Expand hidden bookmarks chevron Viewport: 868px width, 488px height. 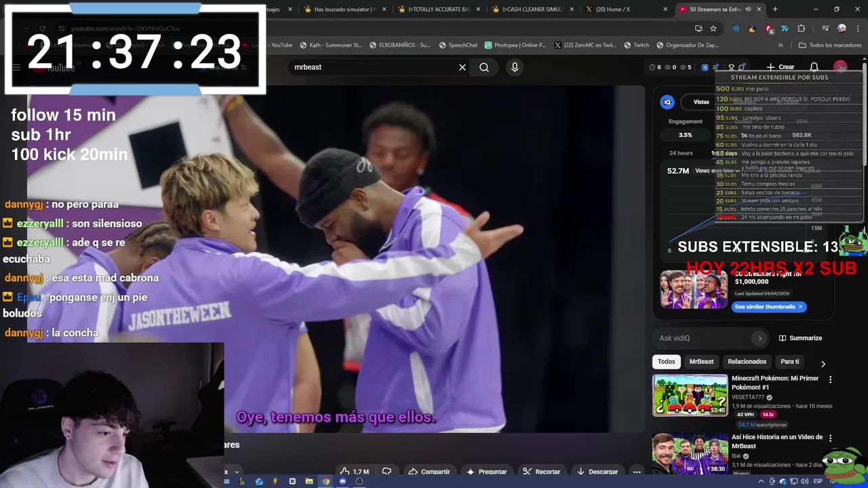(x=781, y=45)
